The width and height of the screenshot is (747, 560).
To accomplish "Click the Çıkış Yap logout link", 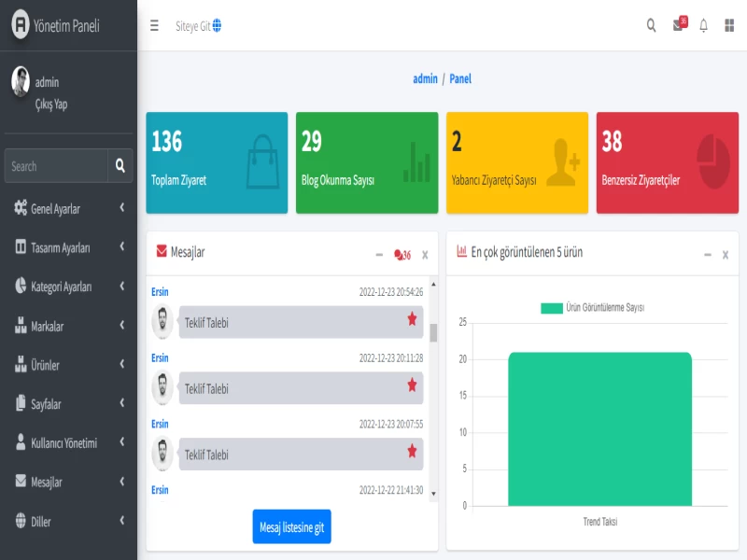I will pos(51,105).
